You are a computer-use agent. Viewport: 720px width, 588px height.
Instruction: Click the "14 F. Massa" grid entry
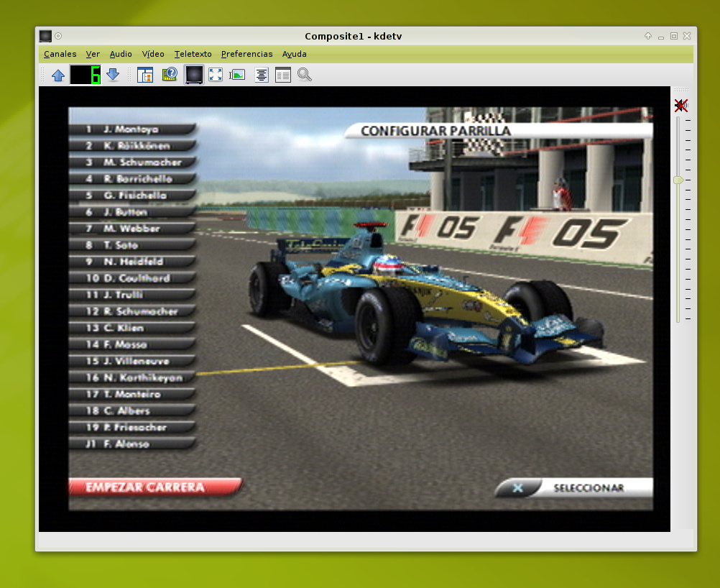[x=132, y=344]
